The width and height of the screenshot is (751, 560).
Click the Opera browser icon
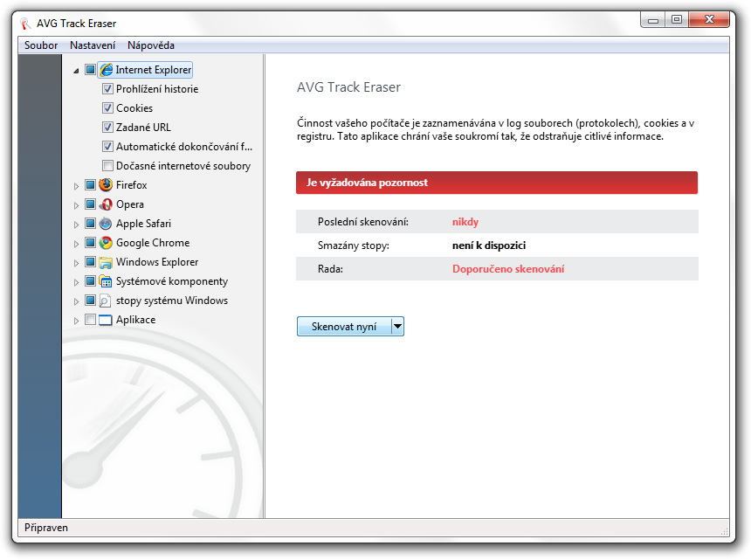(x=106, y=204)
